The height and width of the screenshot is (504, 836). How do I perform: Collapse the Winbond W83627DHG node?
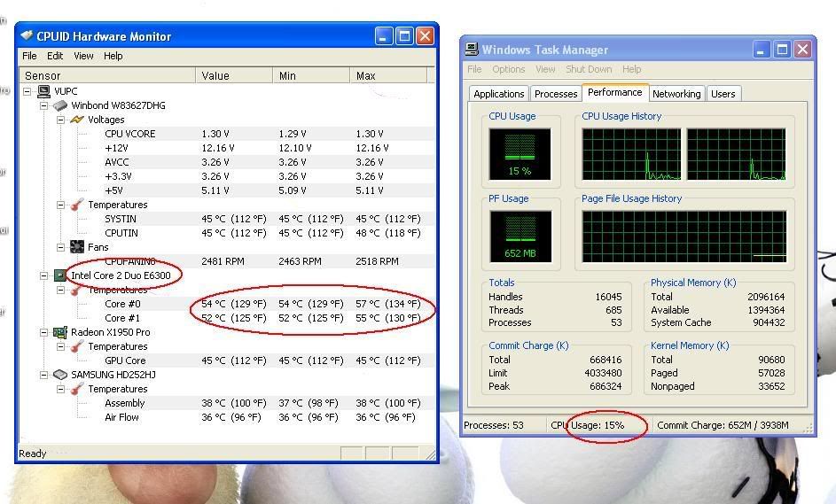point(43,105)
